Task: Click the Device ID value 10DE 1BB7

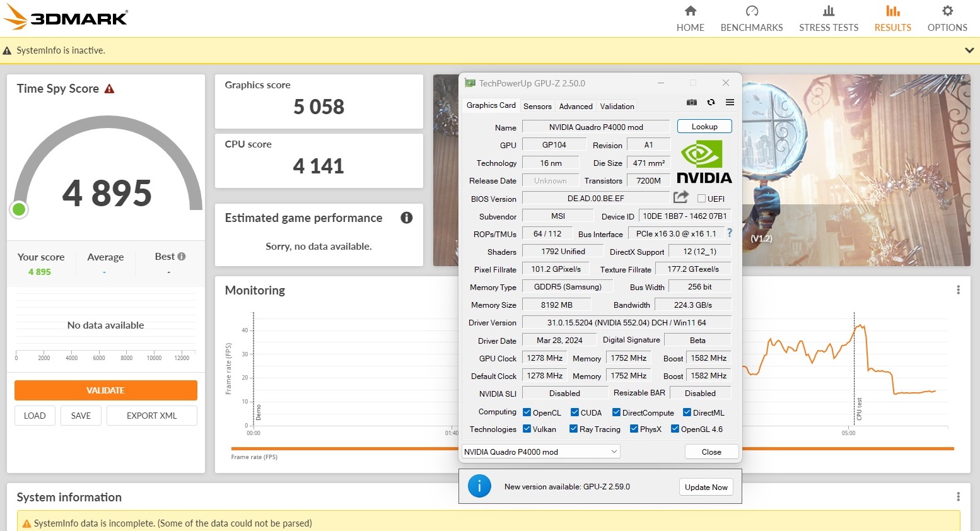Action: click(685, 216)
